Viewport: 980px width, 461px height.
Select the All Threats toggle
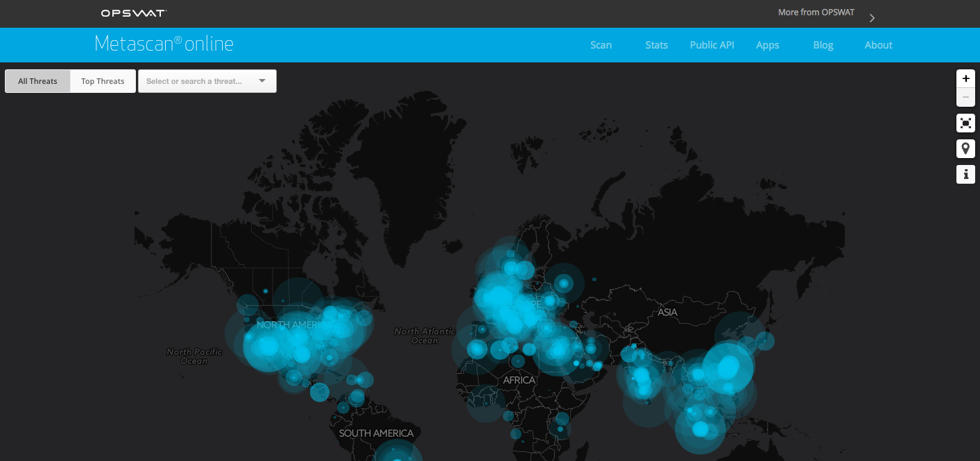(x=37, y=81)
